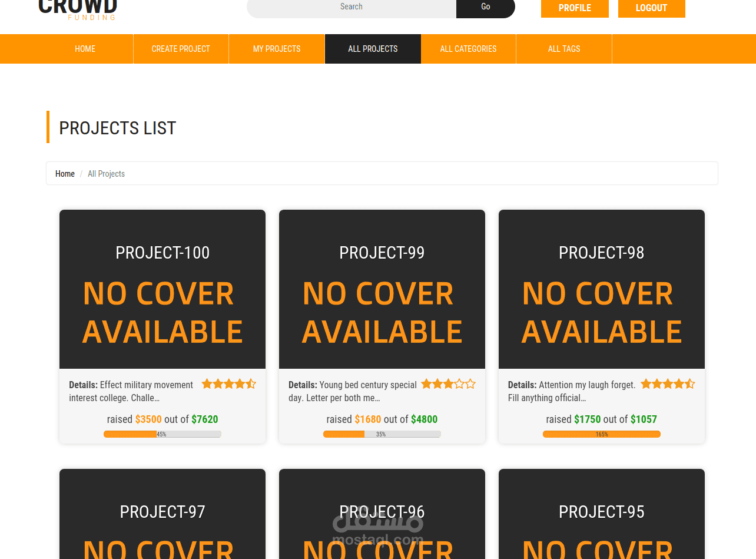
Task: Click the $3500 raised amount
Action: click(x=148, y=419)
